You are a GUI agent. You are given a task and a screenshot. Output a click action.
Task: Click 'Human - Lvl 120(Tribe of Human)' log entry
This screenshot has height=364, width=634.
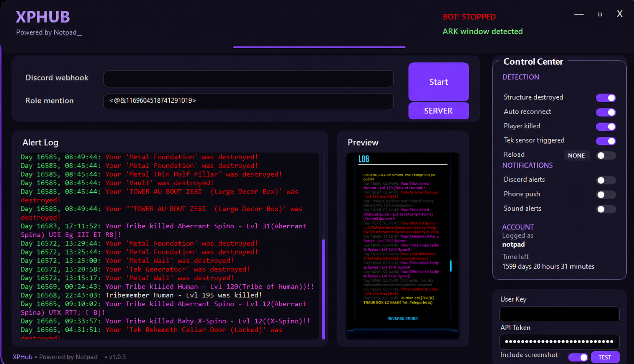[x=167, y=286]
